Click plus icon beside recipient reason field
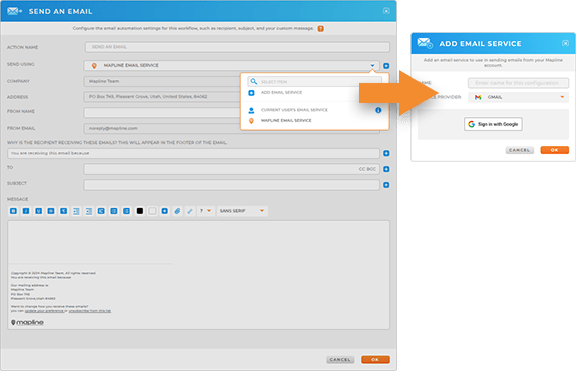The height and width of the screenshot is (371, 576). coord(386,153)
